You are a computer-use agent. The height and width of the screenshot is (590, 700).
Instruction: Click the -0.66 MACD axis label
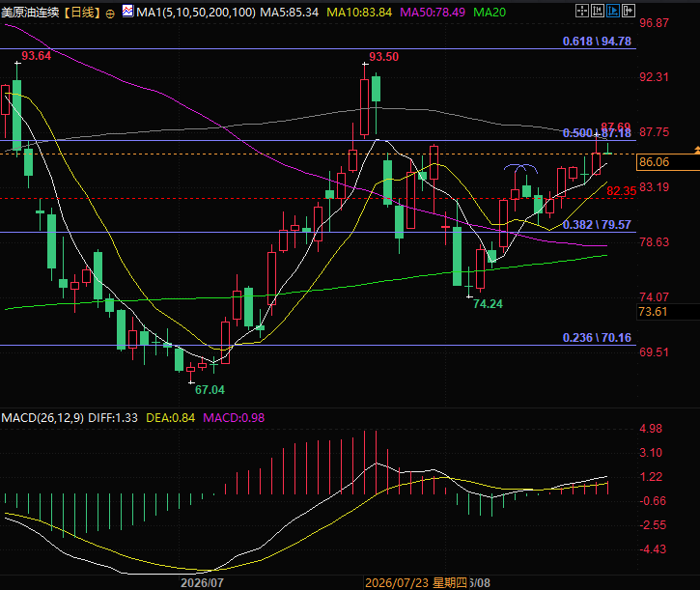pos(653,500)
